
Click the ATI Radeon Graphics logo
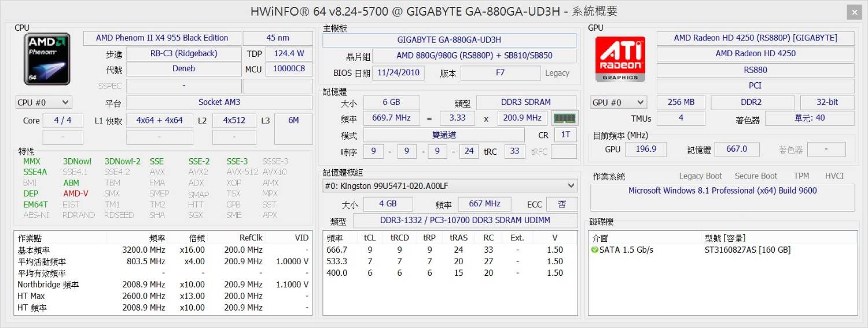coord(620,59)
